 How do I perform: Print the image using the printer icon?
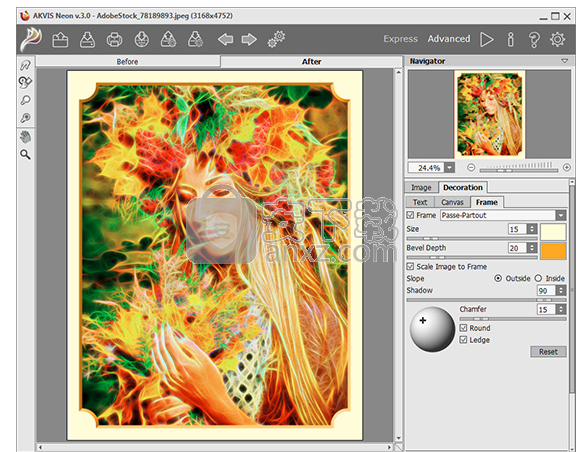tap(114, 39)
